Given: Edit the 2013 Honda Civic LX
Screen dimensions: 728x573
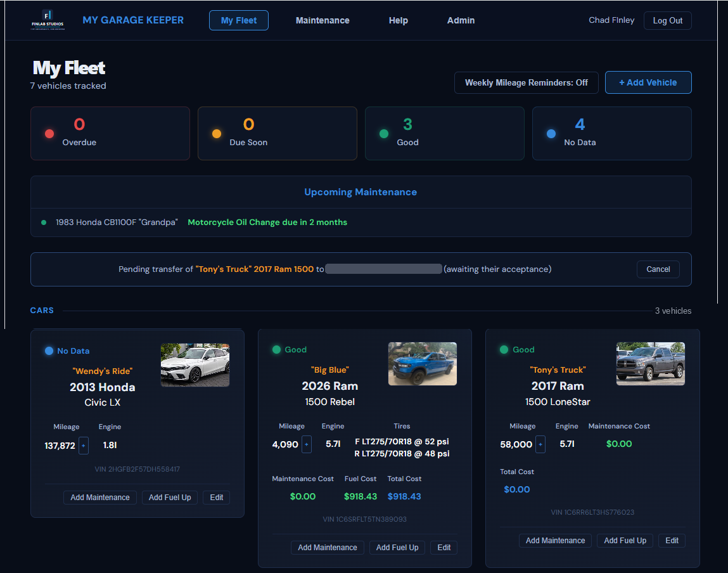Looking at the screenshot, I should click(x=216, y=498).
